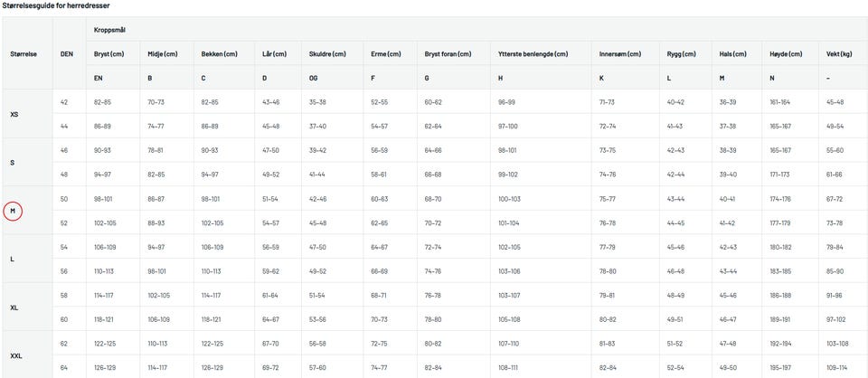868x378 pixels.
Task: Click the Størrelsesguide for herredresser title
Action: [58, 5]
